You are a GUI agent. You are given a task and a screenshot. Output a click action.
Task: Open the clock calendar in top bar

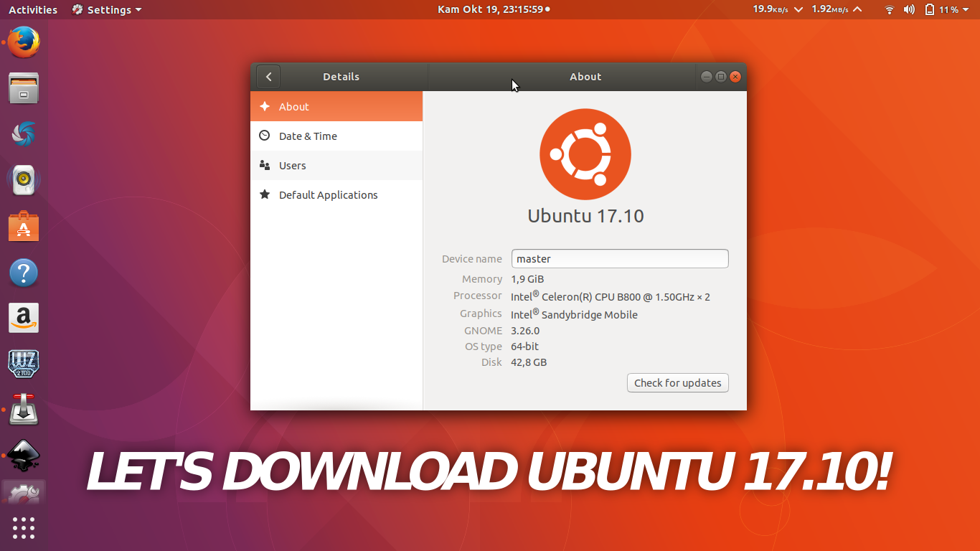click(x=494, y=9)
